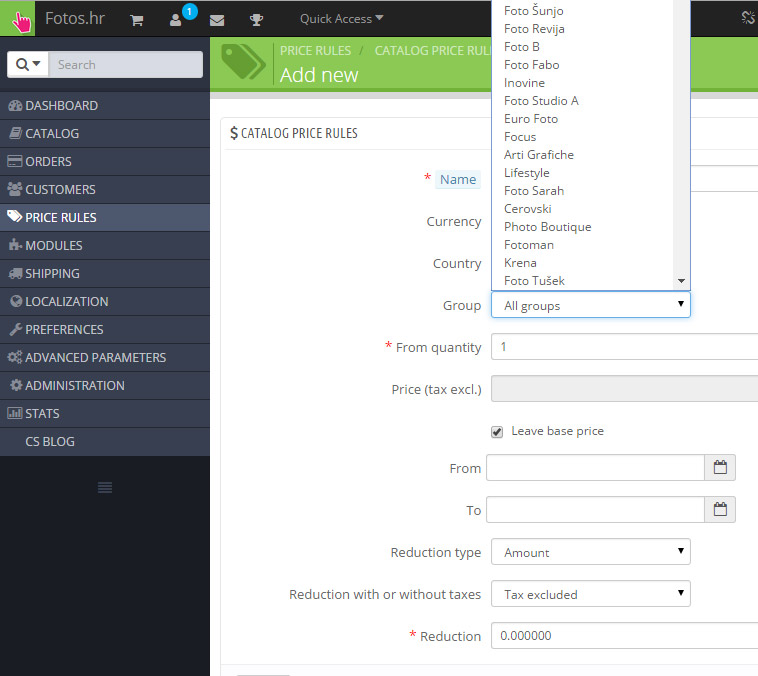This screenshot has width=758, height=676.
Task: Select Foto B from group list
Action: point(582,47)
